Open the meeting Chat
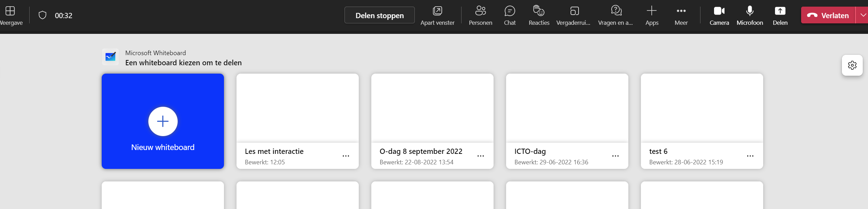Viewport: 868px width, 209px height. 510,15
